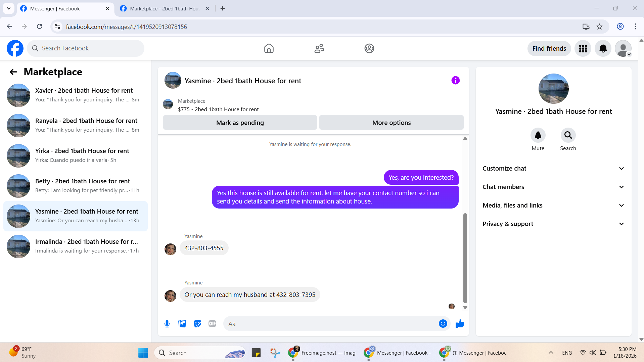Screen dimensions: 644x362
Task: Expand Privacy & support section
Action: pos(553,224)
